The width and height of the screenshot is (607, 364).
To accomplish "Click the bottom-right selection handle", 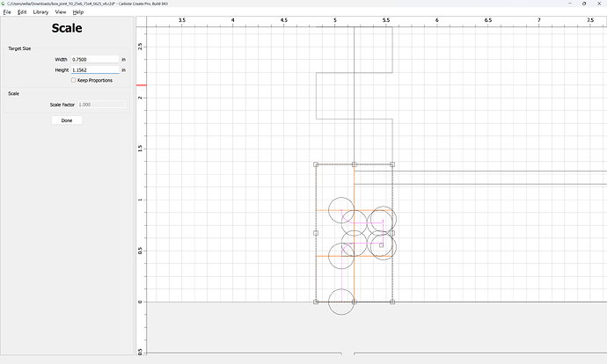I will (392, 302).
